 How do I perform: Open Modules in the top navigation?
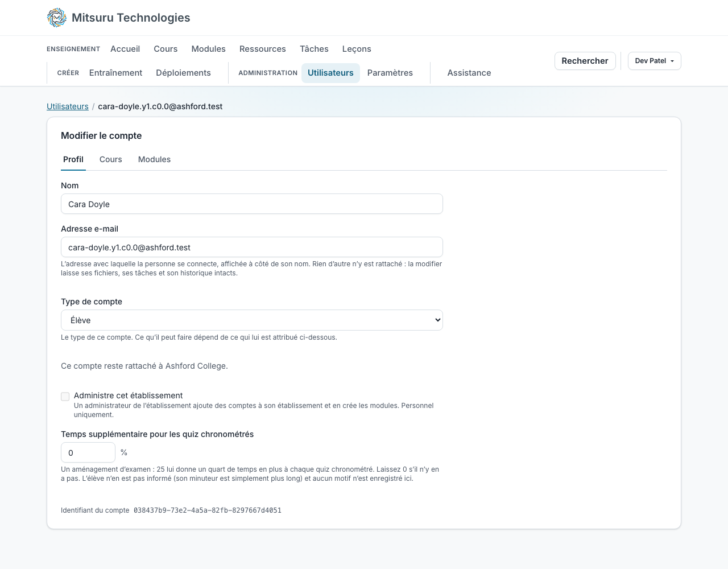(208, 49)
